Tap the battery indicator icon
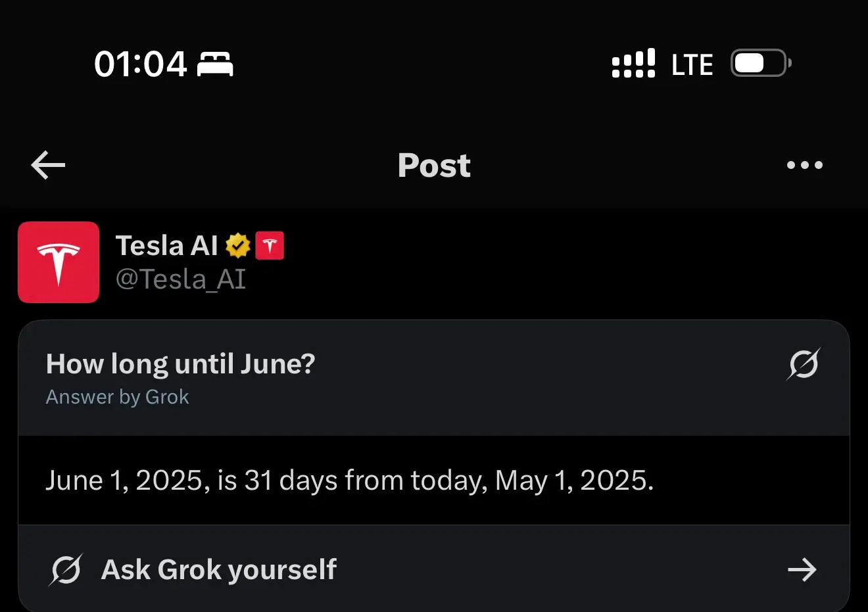Viewport: 868px width, 612px height. [761, 63]
